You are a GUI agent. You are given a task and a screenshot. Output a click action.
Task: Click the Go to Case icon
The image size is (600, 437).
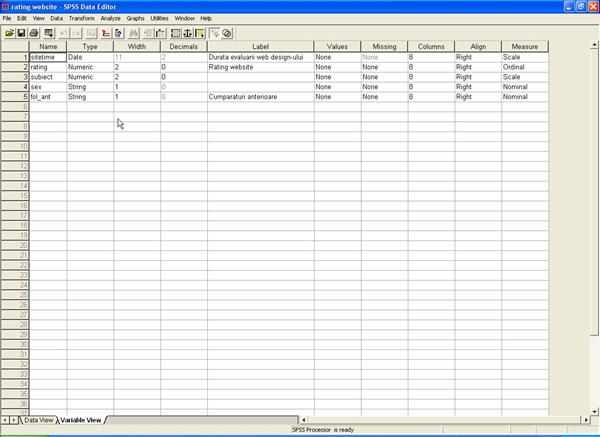tap(105, 33)
